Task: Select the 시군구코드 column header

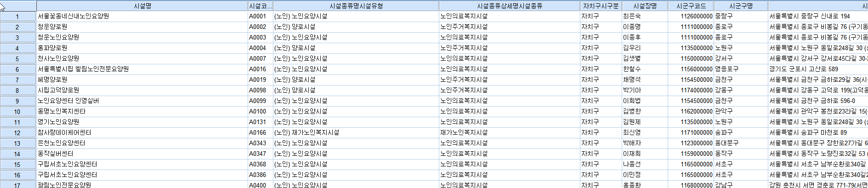Action: [x=691, y=6]
